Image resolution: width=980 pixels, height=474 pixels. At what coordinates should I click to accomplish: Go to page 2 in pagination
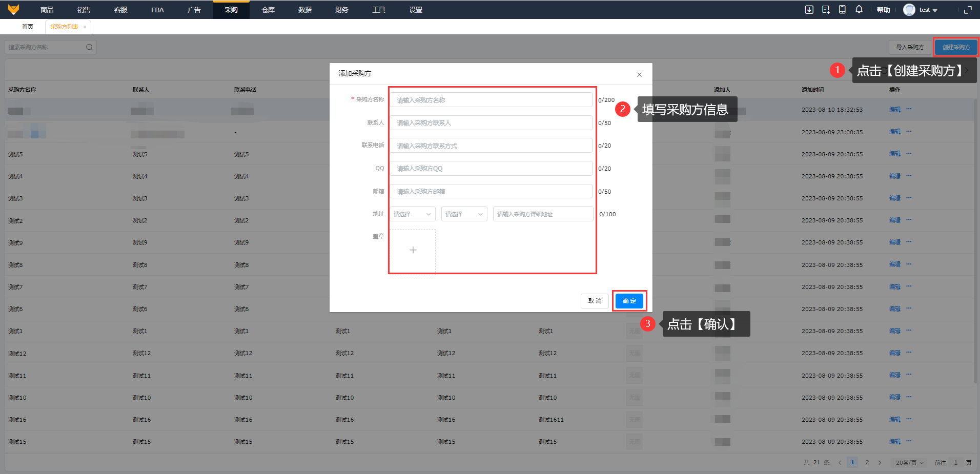point(867,463)
